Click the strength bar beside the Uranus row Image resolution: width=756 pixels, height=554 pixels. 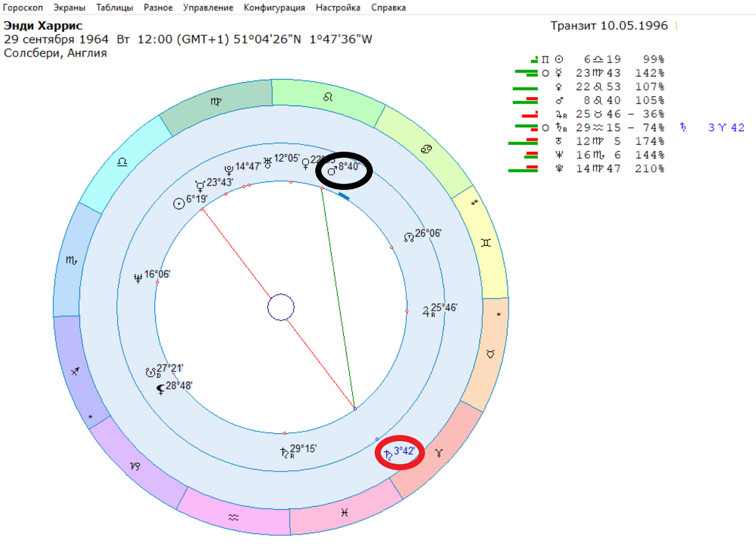pos(523,141)
